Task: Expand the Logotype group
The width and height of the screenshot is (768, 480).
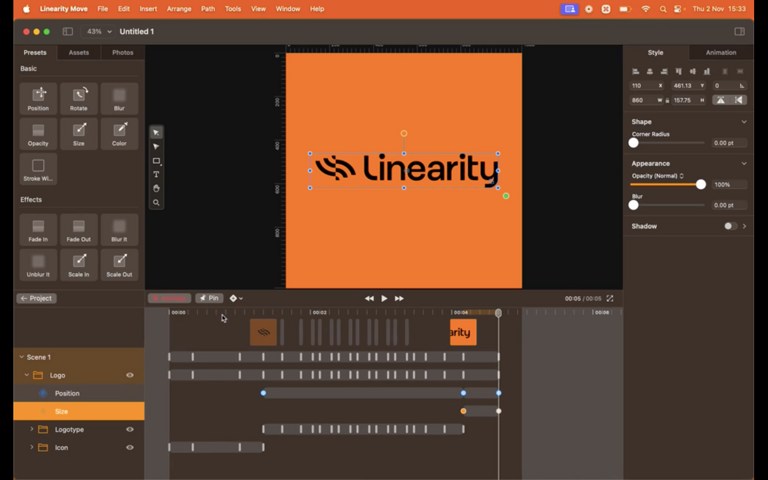Action: (32, 430)
